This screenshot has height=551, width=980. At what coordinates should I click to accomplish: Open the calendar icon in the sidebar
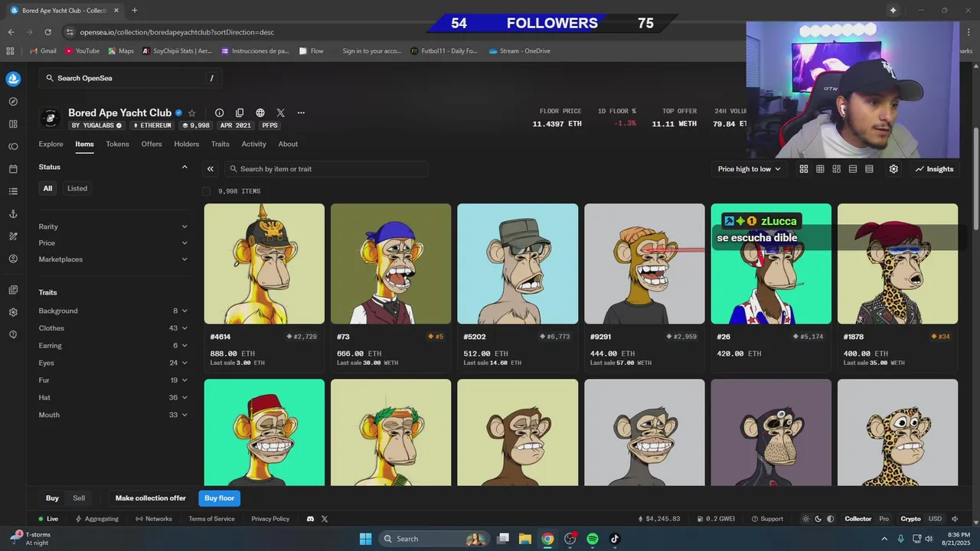point(13,169)
